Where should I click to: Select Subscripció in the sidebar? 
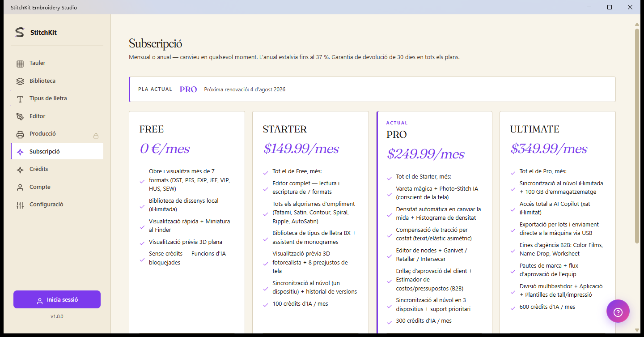point(57,151)
